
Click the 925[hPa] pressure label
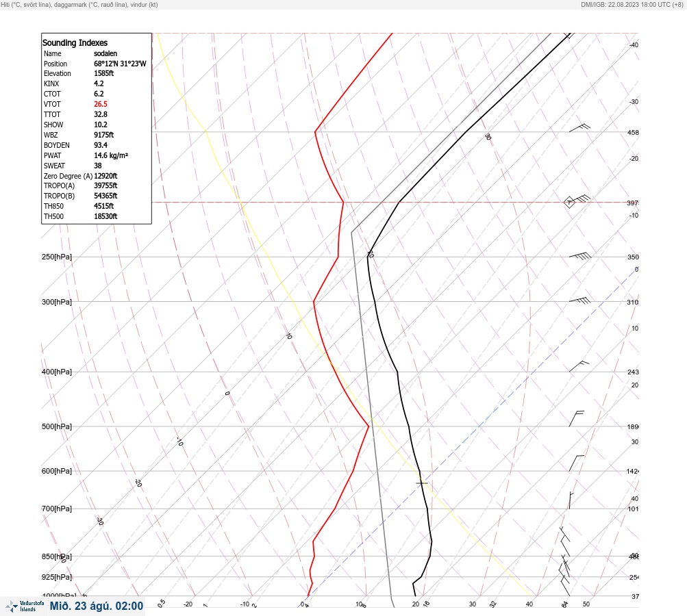click(57, 577)
